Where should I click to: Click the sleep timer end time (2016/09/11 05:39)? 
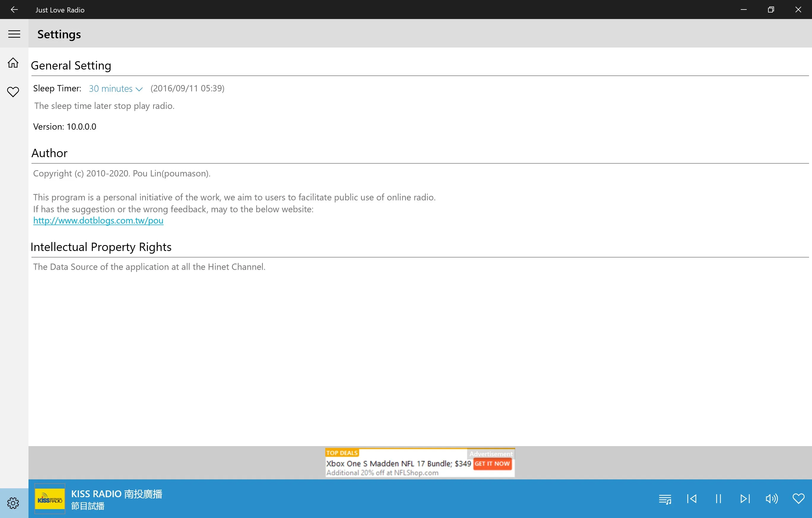(x=188, y=89)
